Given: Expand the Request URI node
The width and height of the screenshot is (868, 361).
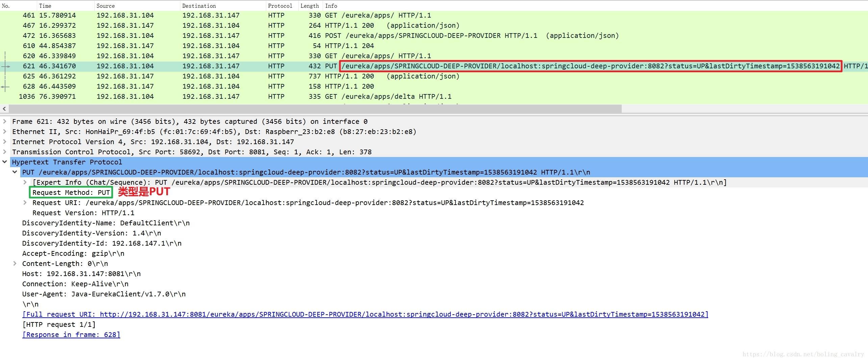Looking at the screenshot, I should point(25,202).
